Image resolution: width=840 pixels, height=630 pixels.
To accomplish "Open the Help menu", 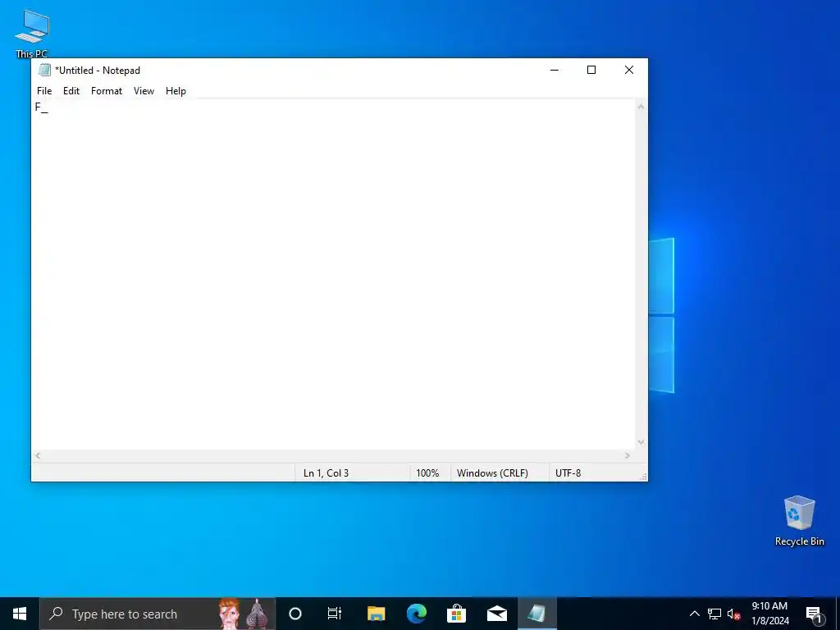I will (x=176, y=91).
